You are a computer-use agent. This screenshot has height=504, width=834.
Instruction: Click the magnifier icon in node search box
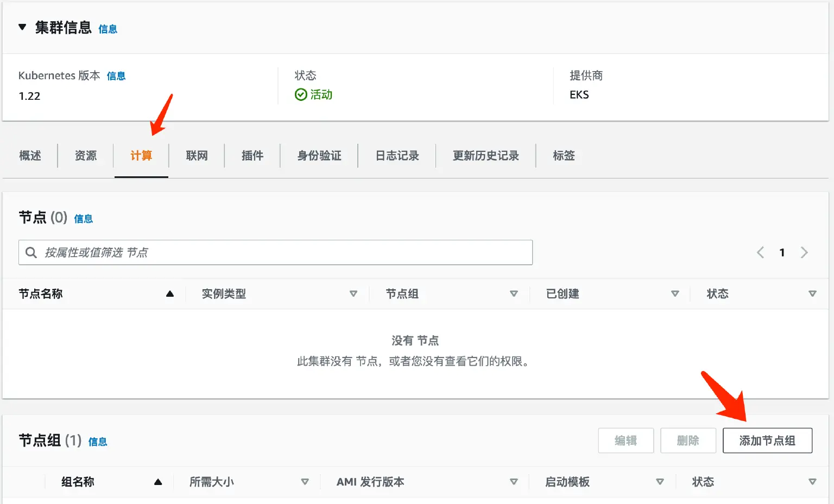(31, 252)
